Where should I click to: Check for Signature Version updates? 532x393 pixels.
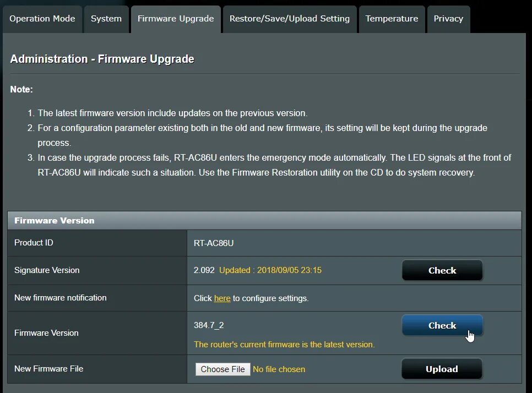pos(442,270)
